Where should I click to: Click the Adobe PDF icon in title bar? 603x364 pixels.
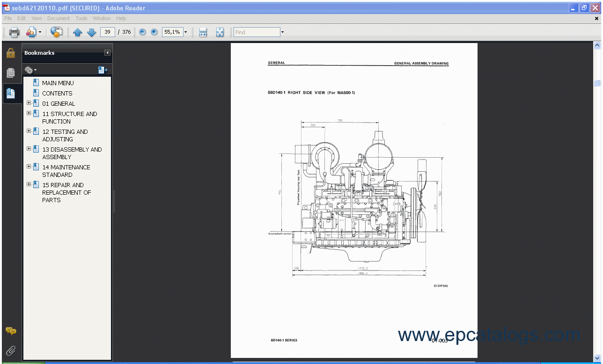tap(7, 7)
